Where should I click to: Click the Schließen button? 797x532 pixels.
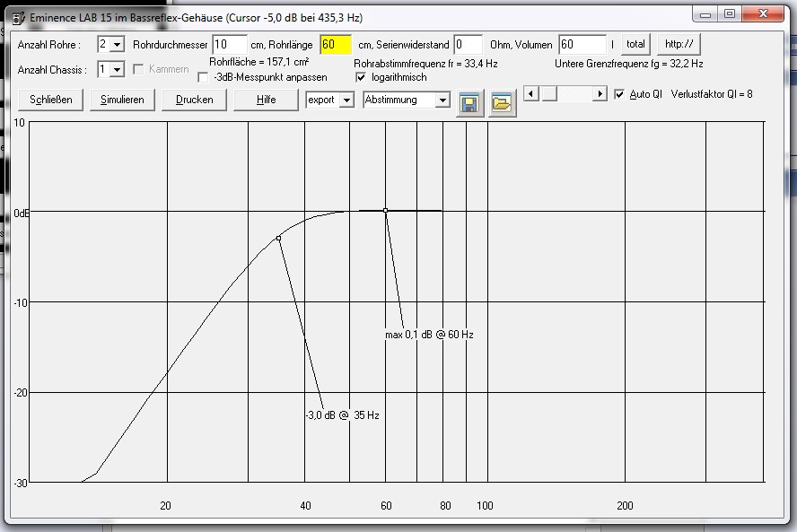point(51,100)
